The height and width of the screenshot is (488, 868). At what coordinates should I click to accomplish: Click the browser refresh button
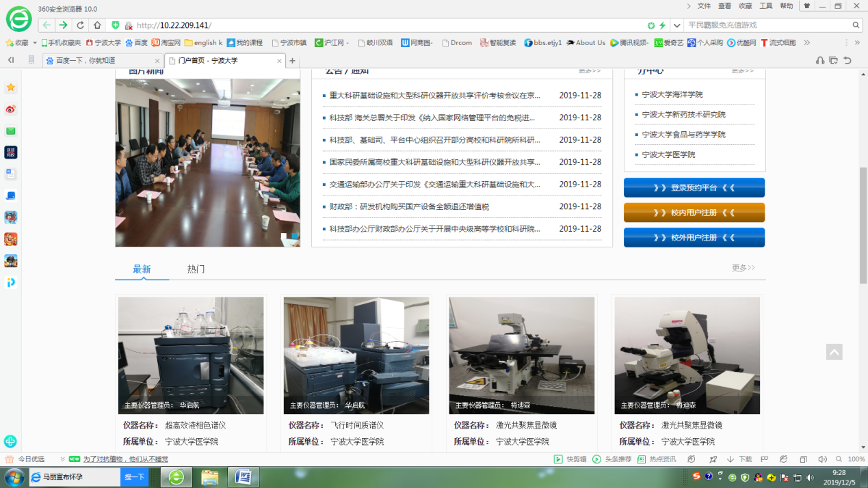[x=80, y=25]
